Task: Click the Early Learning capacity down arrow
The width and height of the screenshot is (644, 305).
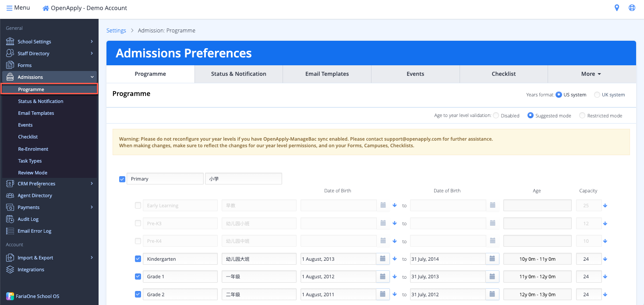Action: [605, 205]
